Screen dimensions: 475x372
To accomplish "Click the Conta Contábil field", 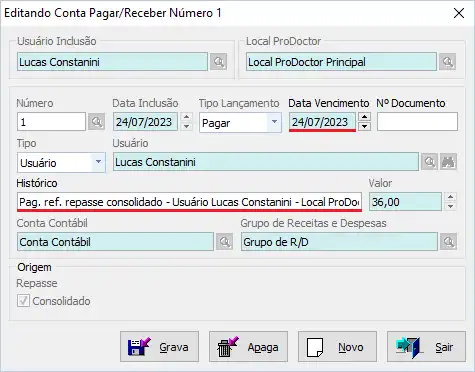I will (x=115, y=242).
